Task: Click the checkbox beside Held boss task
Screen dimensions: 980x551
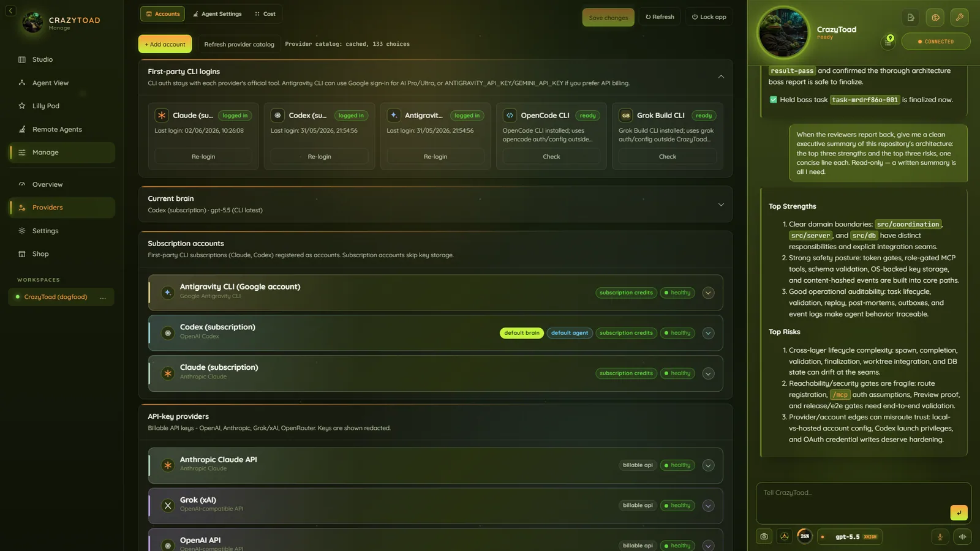Action: click(x=773, y=100)
